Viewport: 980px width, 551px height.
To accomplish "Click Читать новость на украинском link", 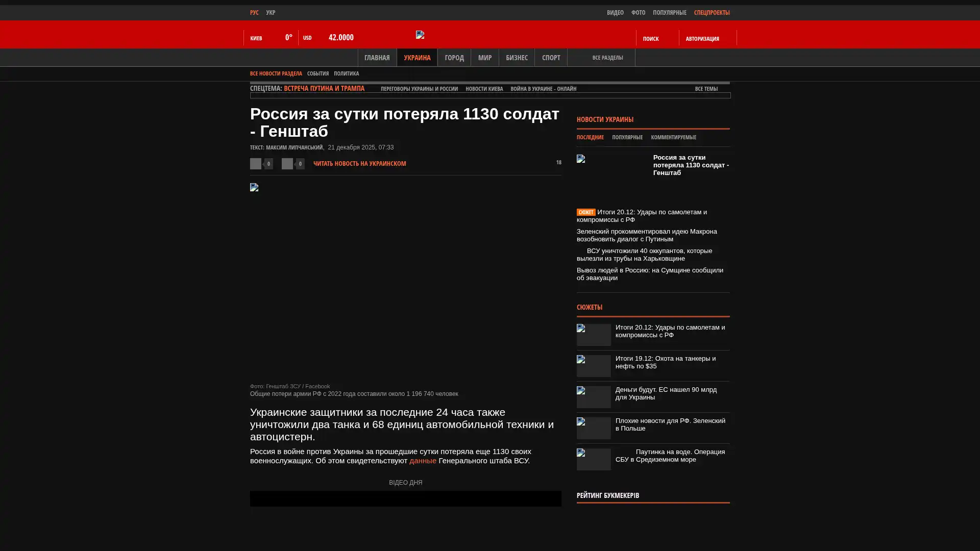I will tap(359, 164).
